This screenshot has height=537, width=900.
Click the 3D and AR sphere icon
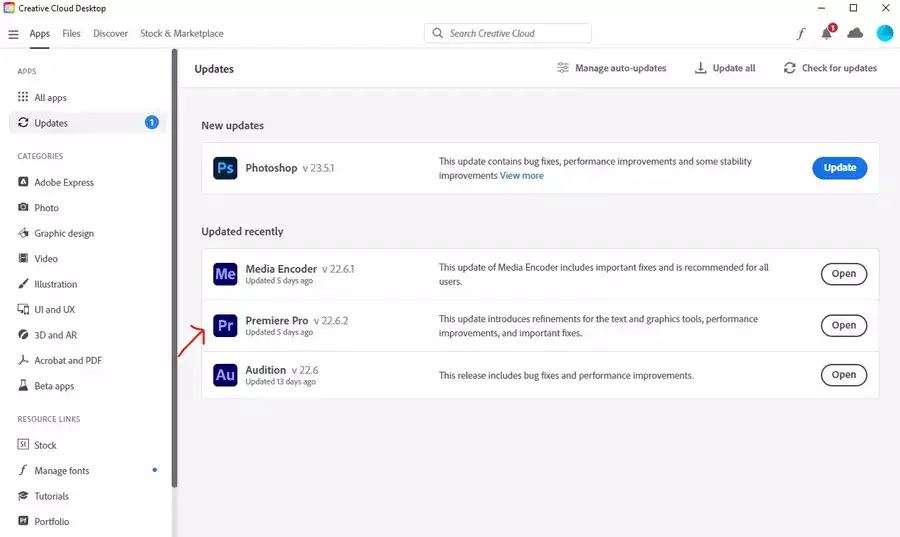tap(23, 334)
